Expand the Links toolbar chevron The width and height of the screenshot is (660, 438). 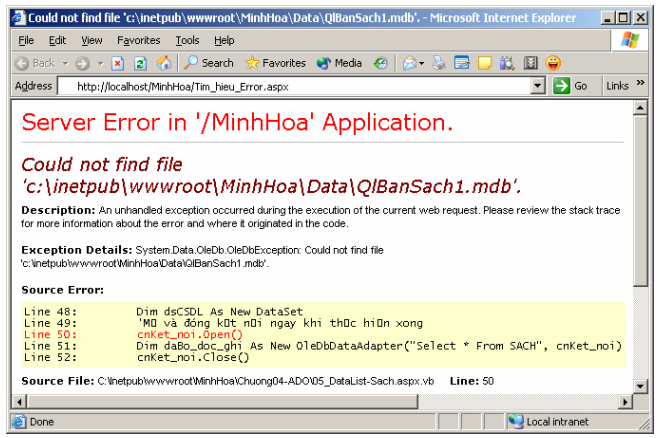pyautogui.click(x=641, y=85)
